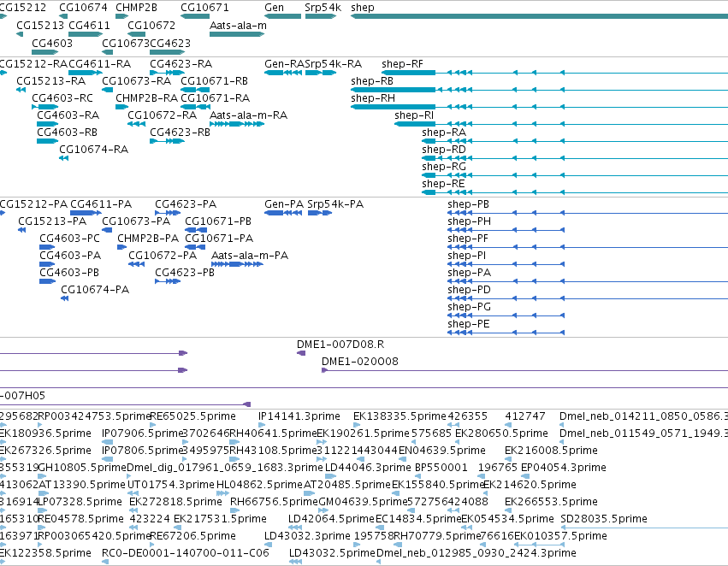Image resolution: width=728 pixels, height=566 pixels.
Task: Select transcript shep-RF
Action: point(402,63)
